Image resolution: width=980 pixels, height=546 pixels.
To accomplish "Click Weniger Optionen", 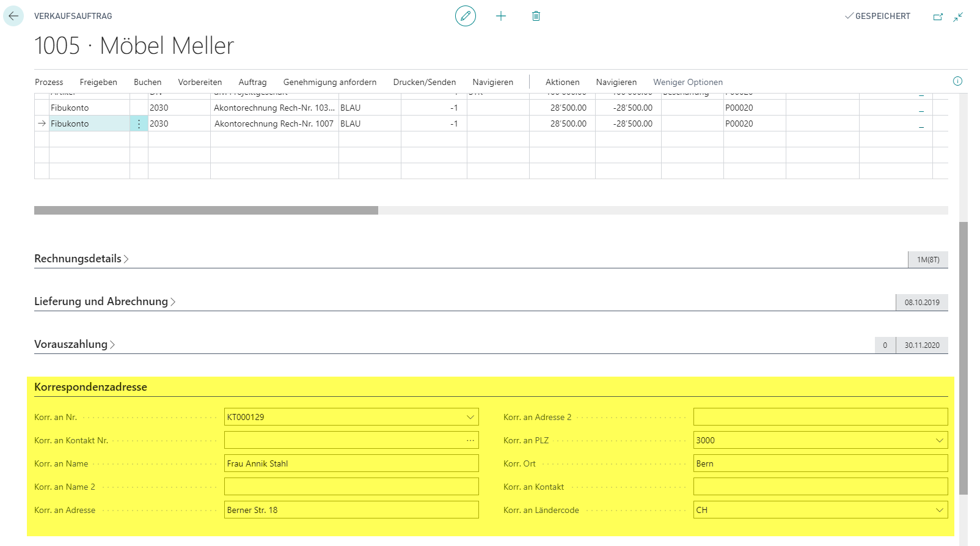I will pos(688,82).
